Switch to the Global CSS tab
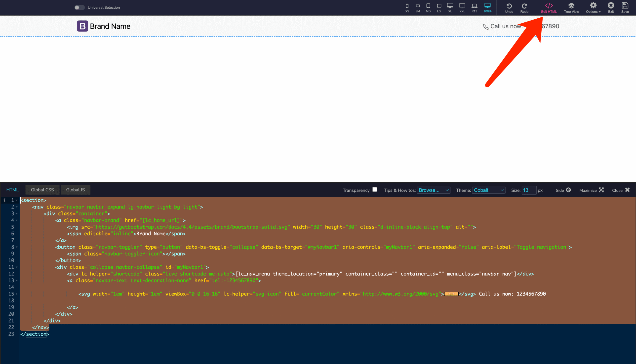The image size is (636, 364). click(x=42, y=190)
